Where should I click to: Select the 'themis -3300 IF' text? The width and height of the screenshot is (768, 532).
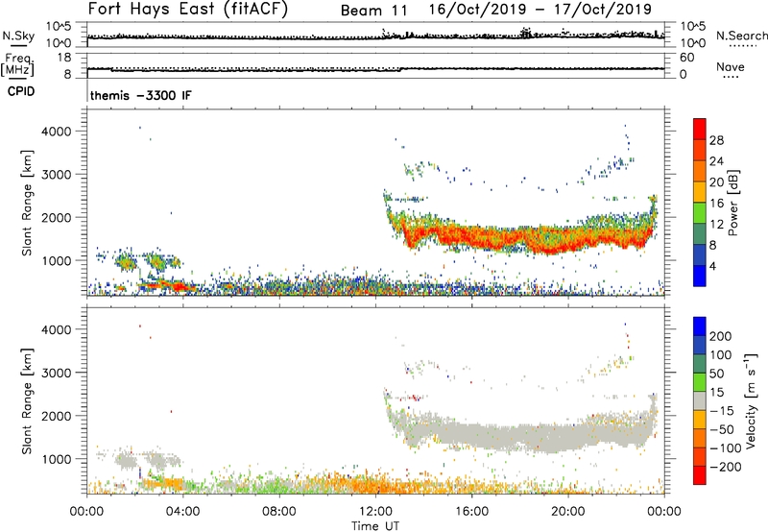coord(141,95)
